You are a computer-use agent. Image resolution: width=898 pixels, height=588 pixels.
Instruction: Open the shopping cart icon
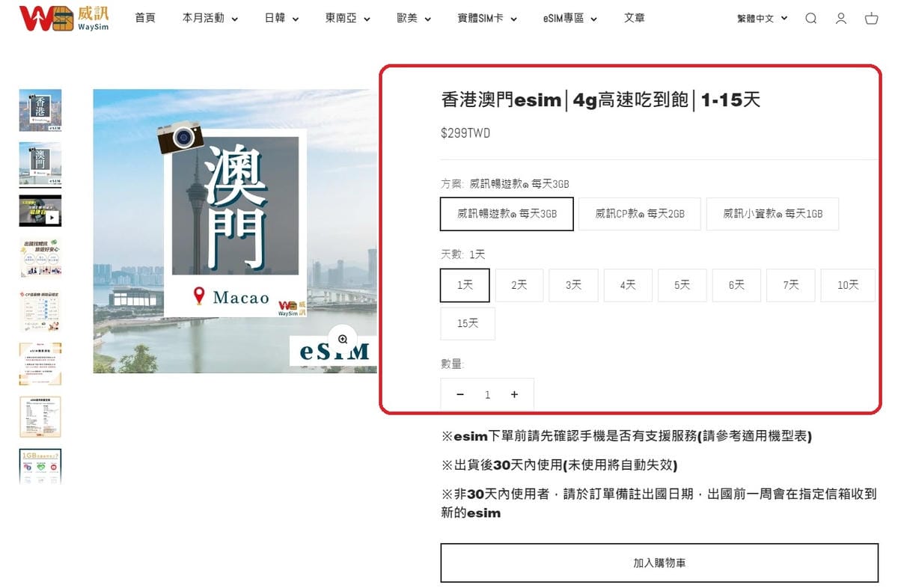[x=871, y=19]
